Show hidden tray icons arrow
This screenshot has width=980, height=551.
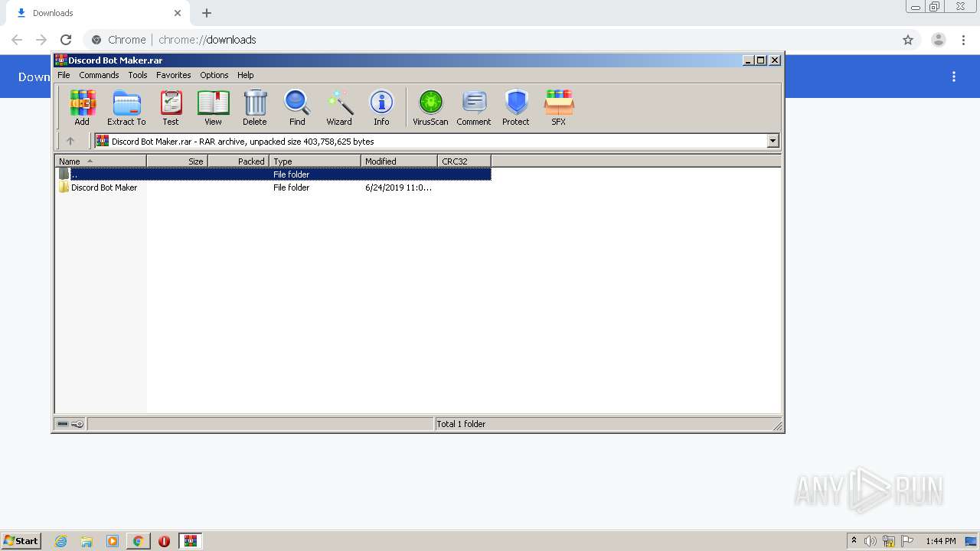click(x=854, y=541)
